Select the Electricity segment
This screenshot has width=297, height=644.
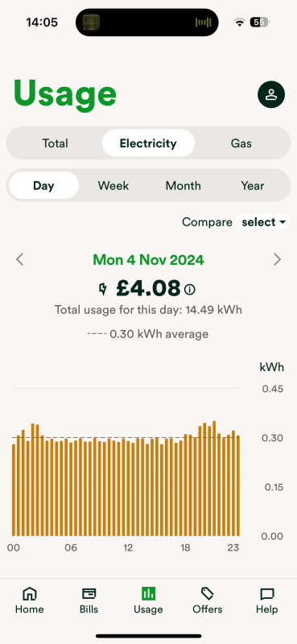148,143
